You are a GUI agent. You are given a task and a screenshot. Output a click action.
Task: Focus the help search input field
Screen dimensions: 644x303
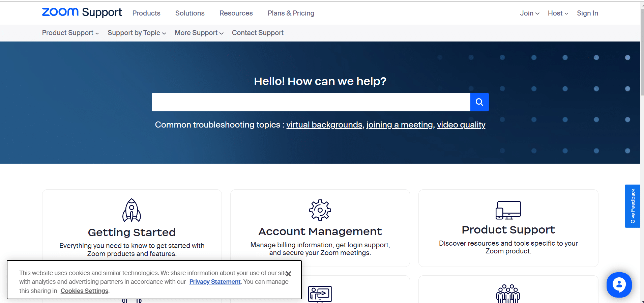(x=311, y=102)
